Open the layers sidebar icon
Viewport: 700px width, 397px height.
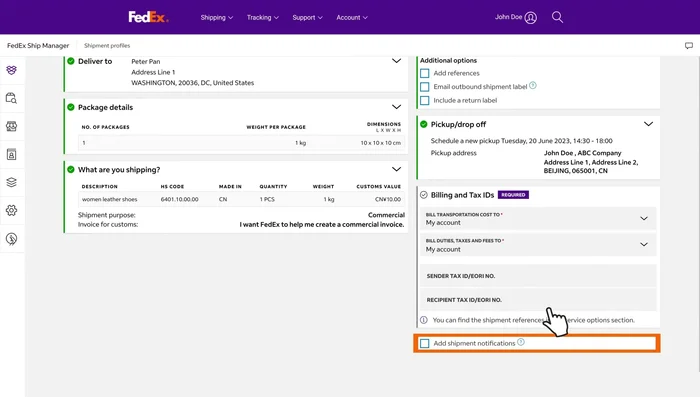coord(12,182)
